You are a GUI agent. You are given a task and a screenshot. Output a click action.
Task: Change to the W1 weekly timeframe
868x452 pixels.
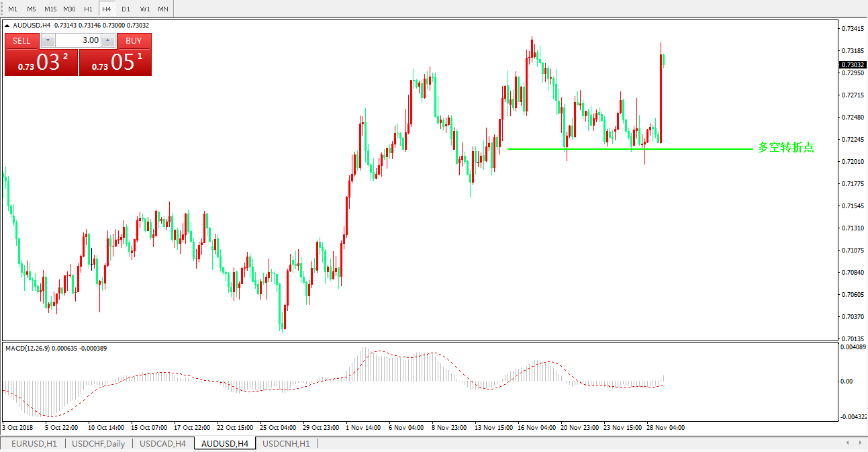tap(144, 9)
